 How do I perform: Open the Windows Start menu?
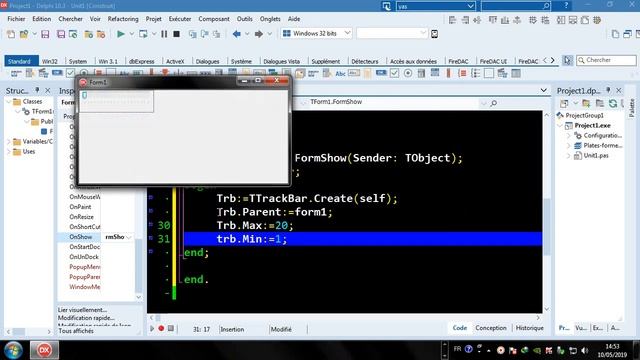click(13, 350)
